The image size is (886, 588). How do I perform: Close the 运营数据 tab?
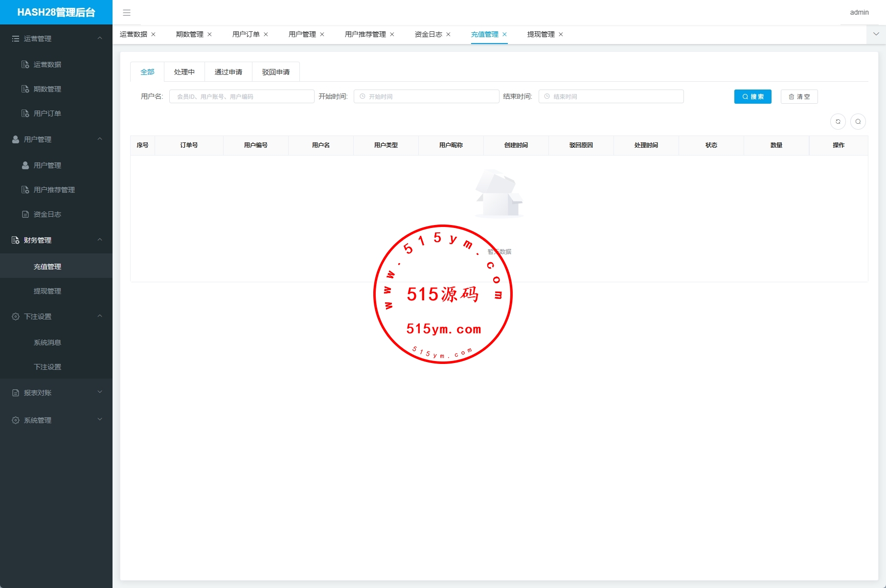coord(153,35)
